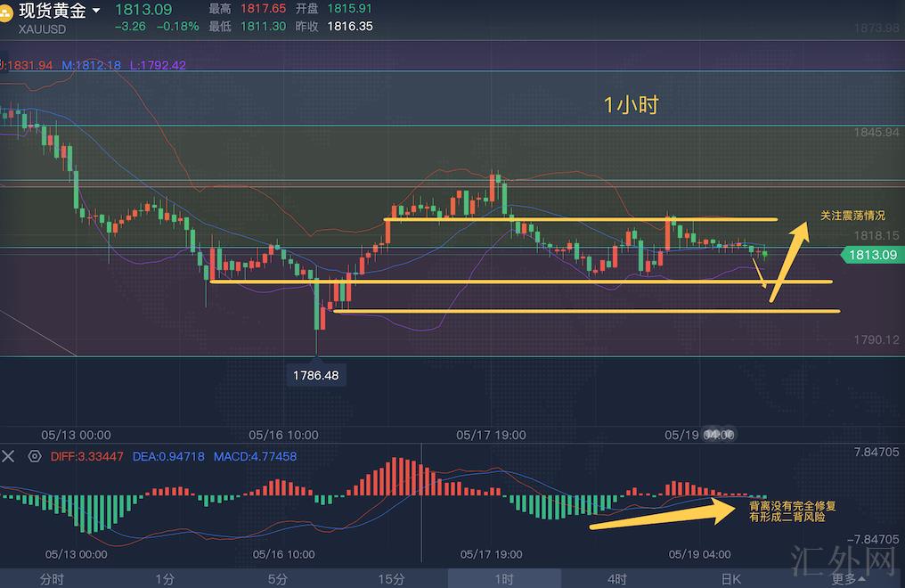Screen dimensions: 905x588
Task: Select the 5分 timeframe tab
Action: [278, 579]
